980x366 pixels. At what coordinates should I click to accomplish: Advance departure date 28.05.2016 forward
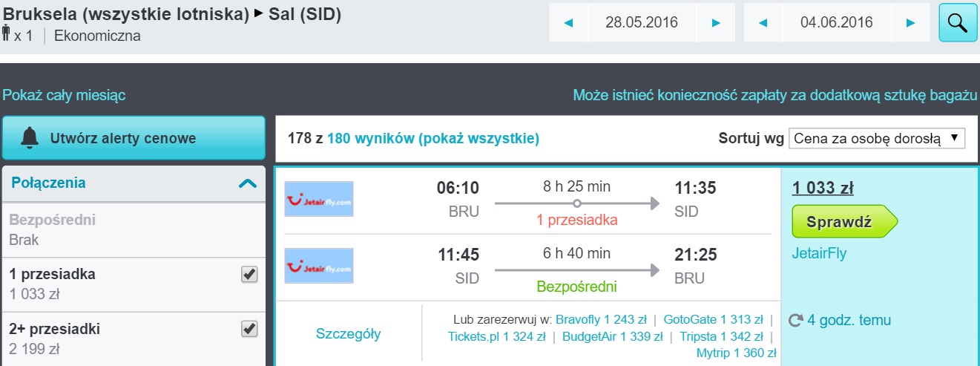pos(716,23)
